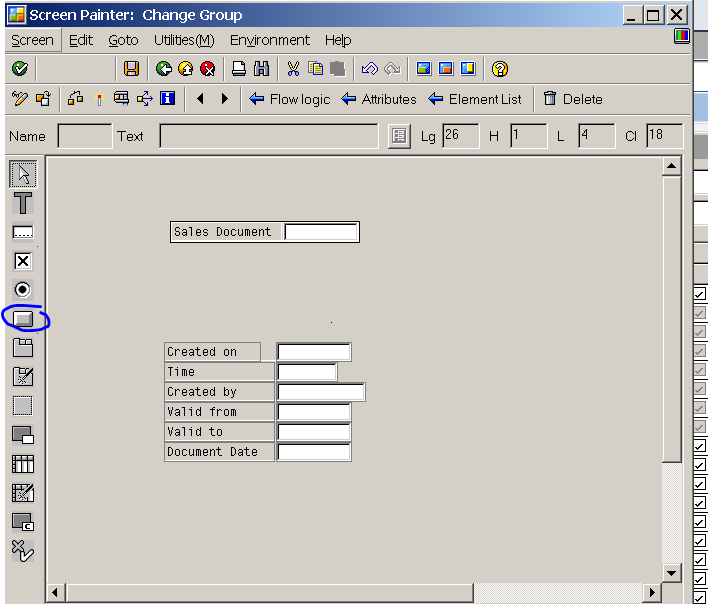Select the Custom control tool
This screenshot has width=708, height=604.
pyautogui.click(x=23, y=522)
